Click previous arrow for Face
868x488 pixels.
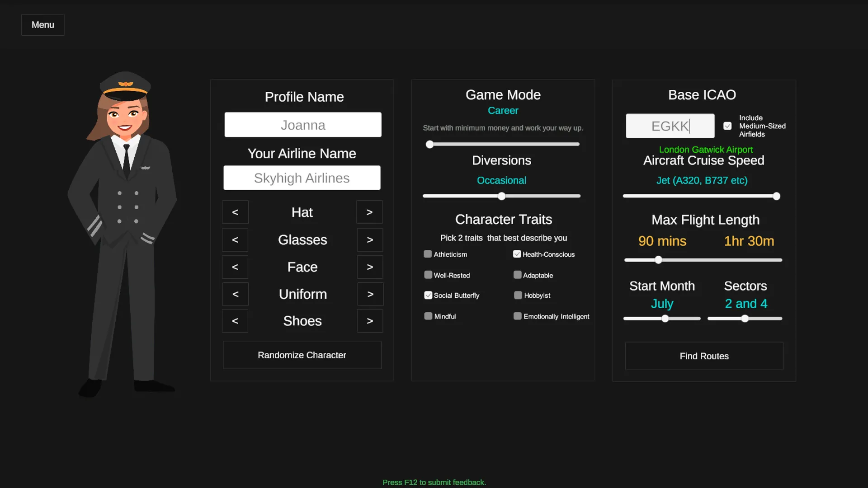tap(235, 267)
